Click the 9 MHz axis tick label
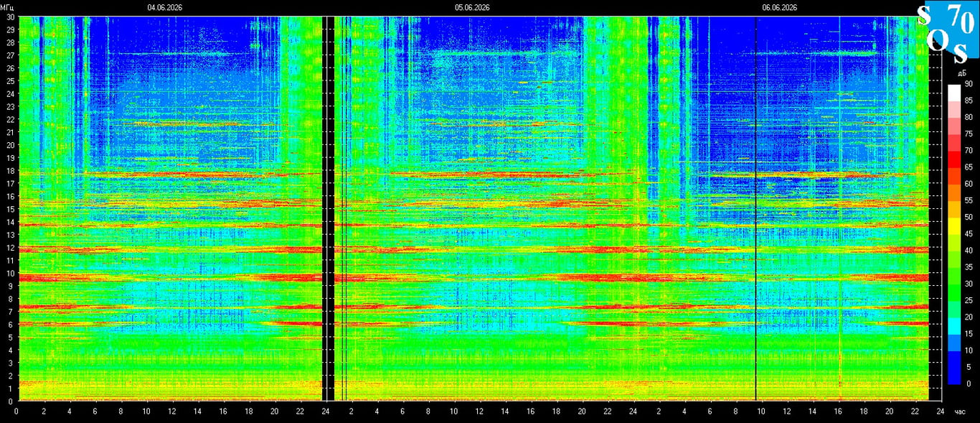 click(x=11, y=286)
